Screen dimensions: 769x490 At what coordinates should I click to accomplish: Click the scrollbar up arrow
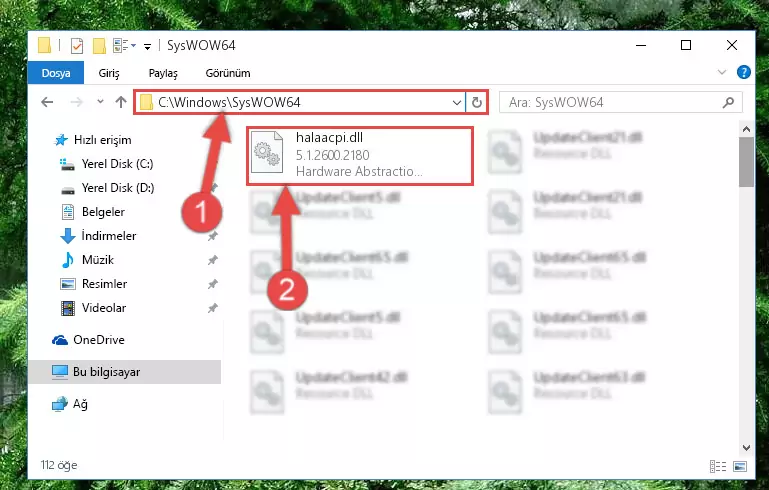(746, 129)
